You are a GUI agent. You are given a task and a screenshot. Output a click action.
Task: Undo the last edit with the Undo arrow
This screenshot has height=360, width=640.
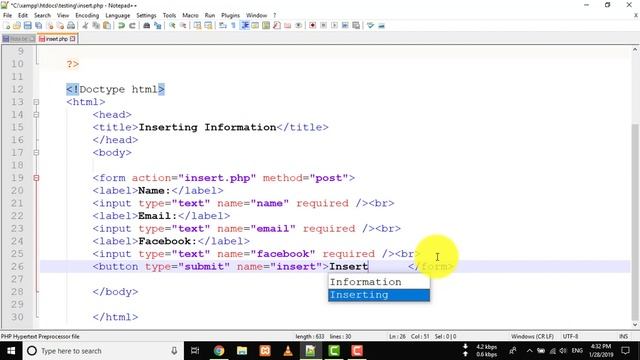[x=121, y=25]
